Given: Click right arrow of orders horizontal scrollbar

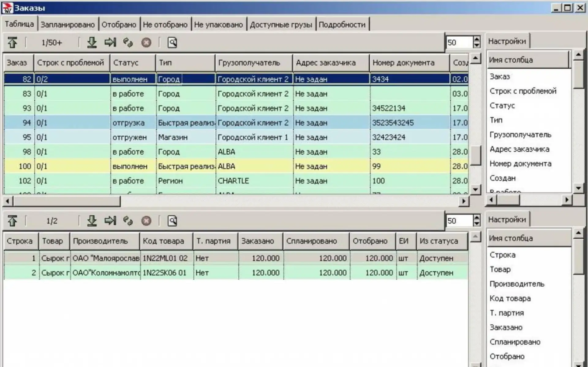Looking at the screenshot, I should [464, 201].
